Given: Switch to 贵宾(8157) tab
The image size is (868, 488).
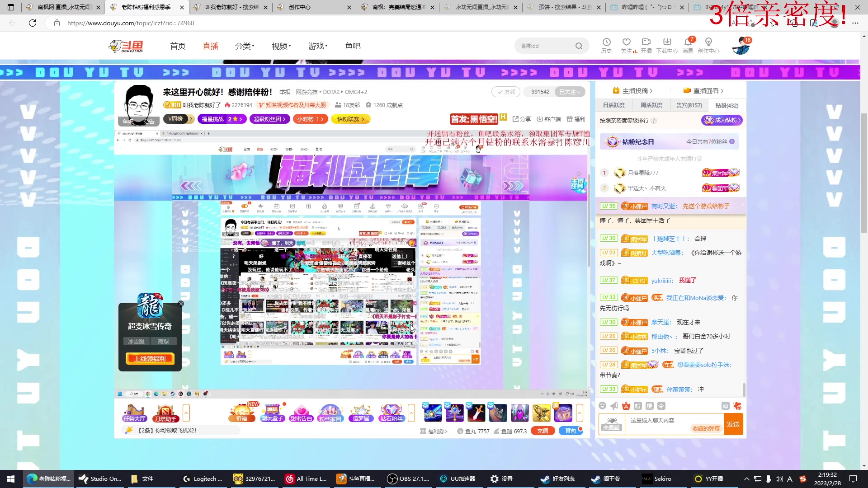Looking at the screenshot, I should 689,105.
